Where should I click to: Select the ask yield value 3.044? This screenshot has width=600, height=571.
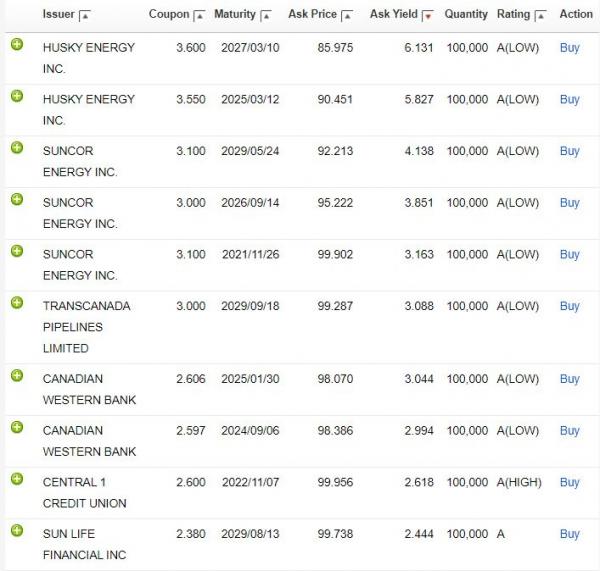(419, 379)
